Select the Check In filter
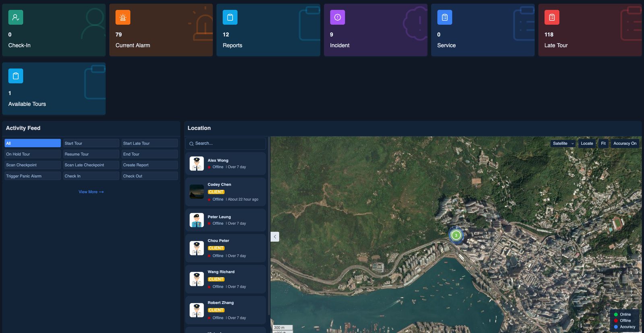This screenshot has width=644, height=333. tap(91, 176)
